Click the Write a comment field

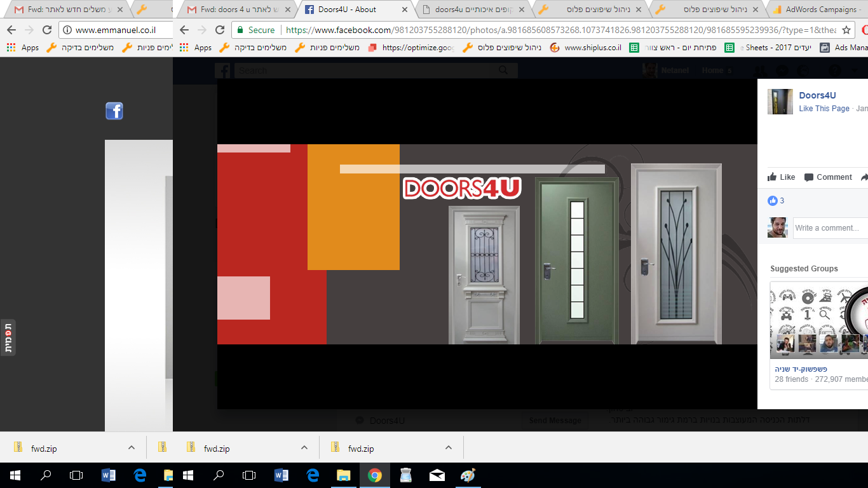click(829, 227)
